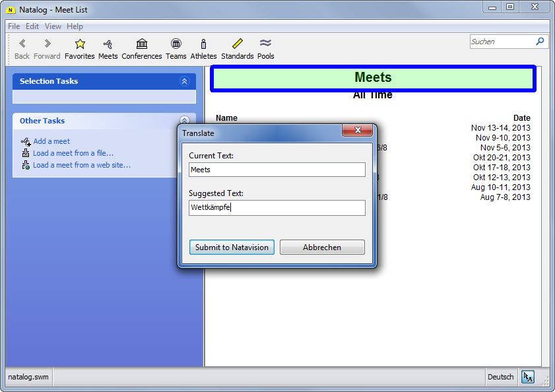This screenshot has width=555, height=392.
Task: Click the Suggested Text input field
Action: (x=277, y=208)
